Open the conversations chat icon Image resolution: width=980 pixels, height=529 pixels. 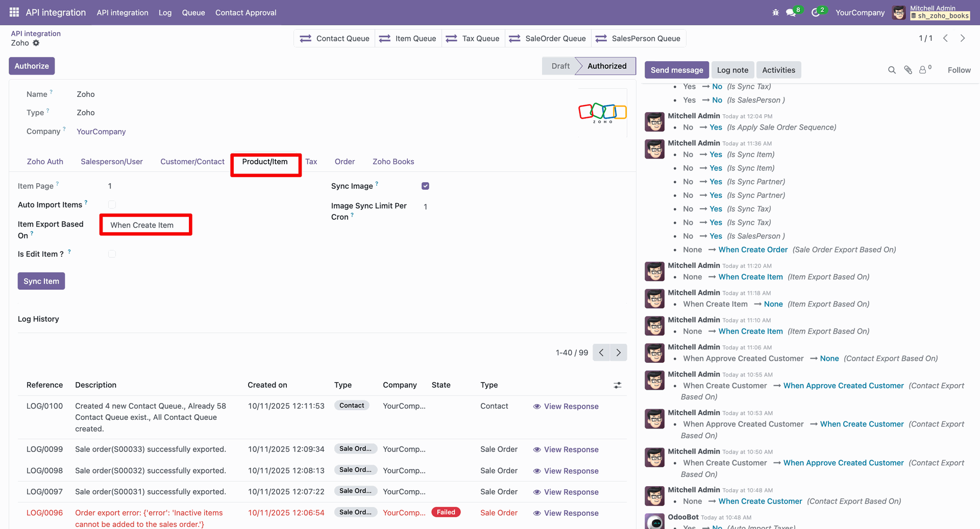(791, 12)
